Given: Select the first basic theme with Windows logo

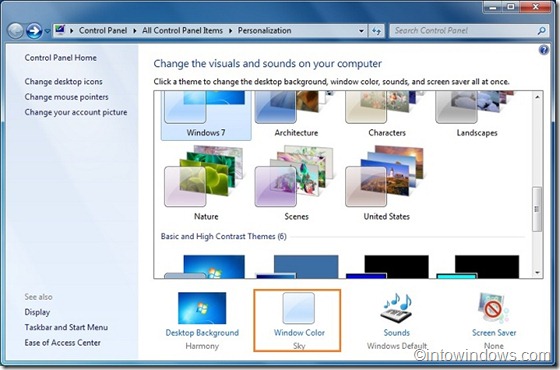Looking at the screenshot, I should [205, 266].
